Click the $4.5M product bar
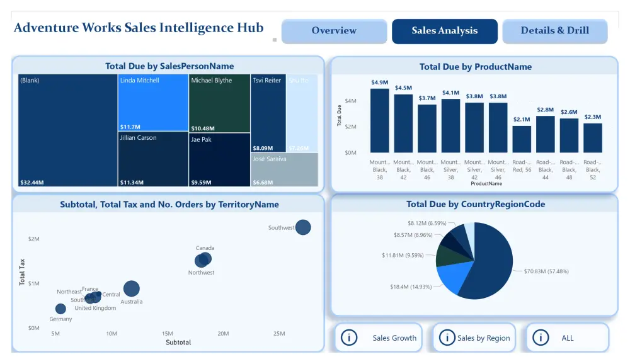This screenshot has height=364, width=630. (x=403, y=123)
